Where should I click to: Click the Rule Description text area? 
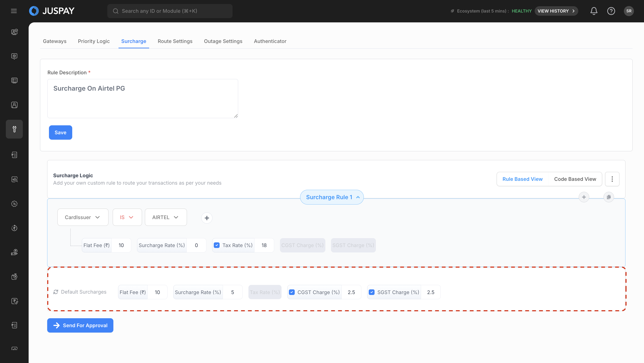point(142,98)
